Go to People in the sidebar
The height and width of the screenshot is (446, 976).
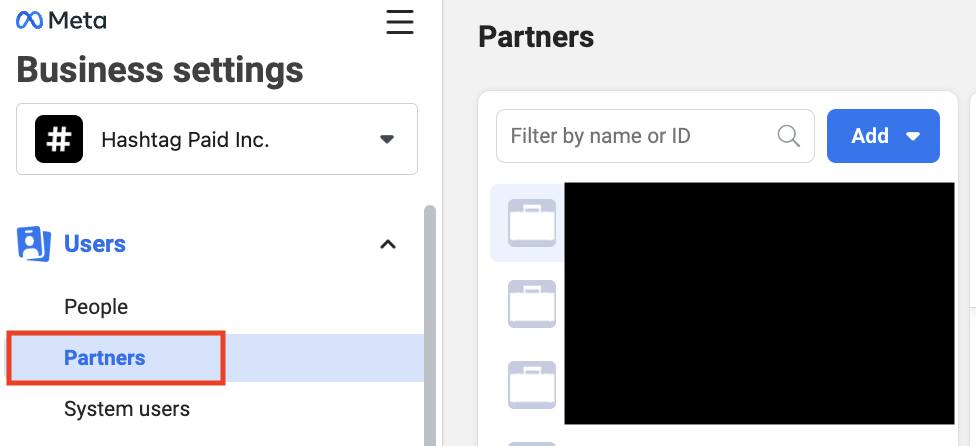pos(96,307)
